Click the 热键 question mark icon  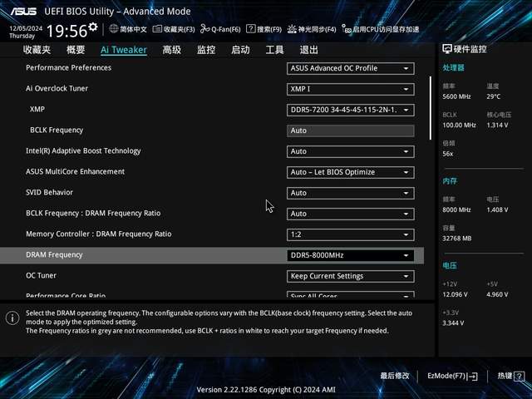click(x=519, y=376)
